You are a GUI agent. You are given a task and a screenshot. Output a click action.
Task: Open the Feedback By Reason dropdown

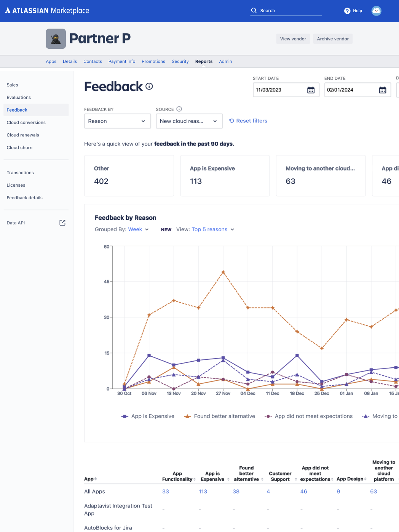[117, 121]
